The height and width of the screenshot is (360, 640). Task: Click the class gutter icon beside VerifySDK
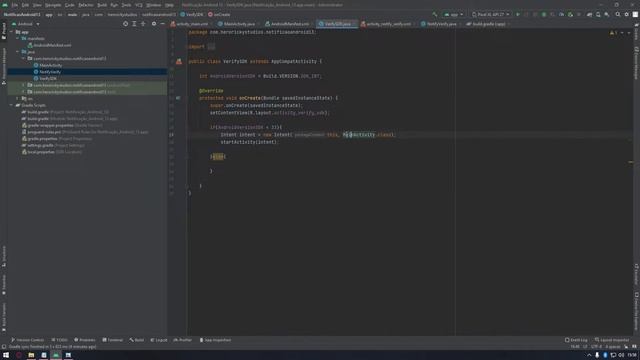(179, 62)
